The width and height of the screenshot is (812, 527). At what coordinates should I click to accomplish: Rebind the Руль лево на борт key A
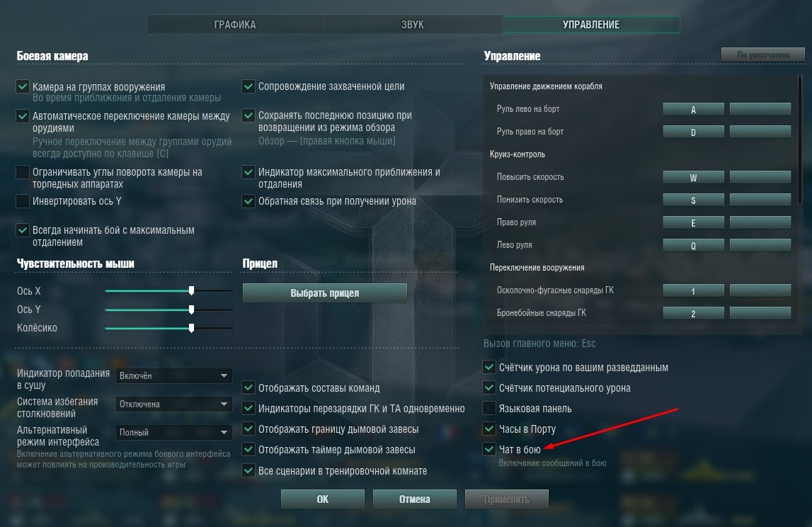click(693, 109)
